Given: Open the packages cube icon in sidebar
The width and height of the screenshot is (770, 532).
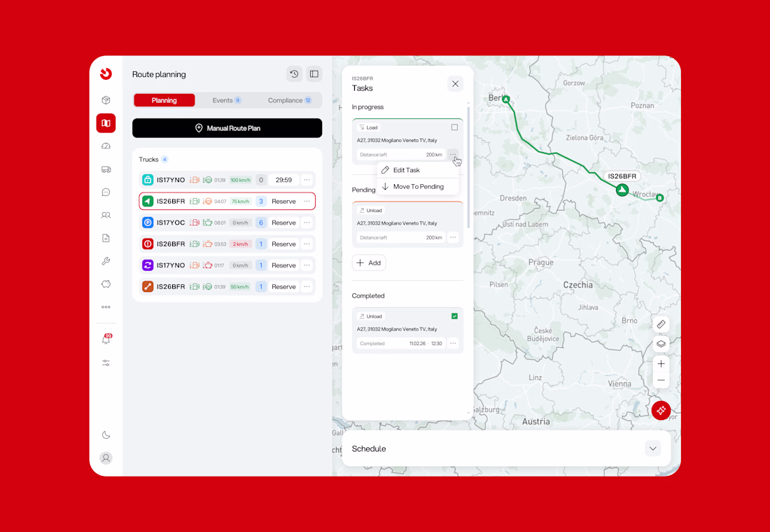Looking at the screenshot, I should point(106,100).
